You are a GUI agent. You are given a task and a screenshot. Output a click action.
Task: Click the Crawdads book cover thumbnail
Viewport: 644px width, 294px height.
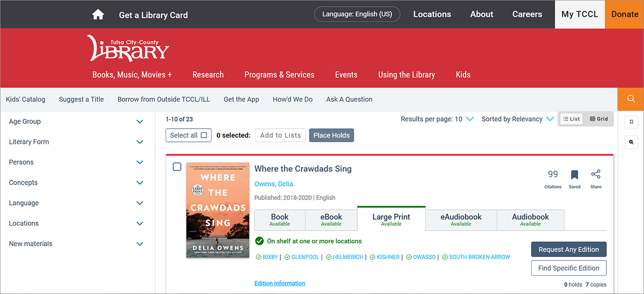[x=218, y=210]
